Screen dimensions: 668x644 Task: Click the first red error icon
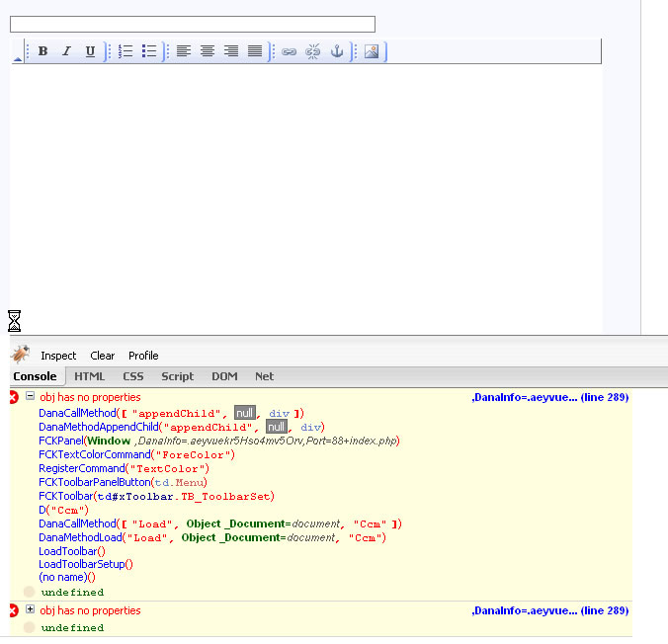(x=14, y=397)
